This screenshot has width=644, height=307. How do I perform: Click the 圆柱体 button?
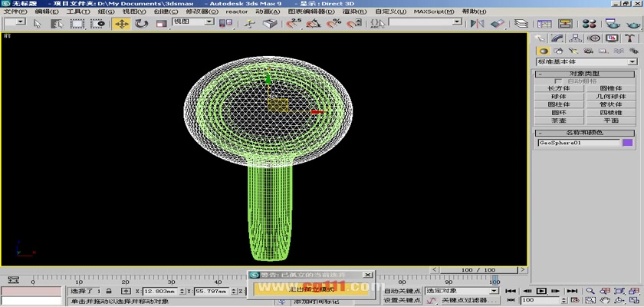click(560, 104)
